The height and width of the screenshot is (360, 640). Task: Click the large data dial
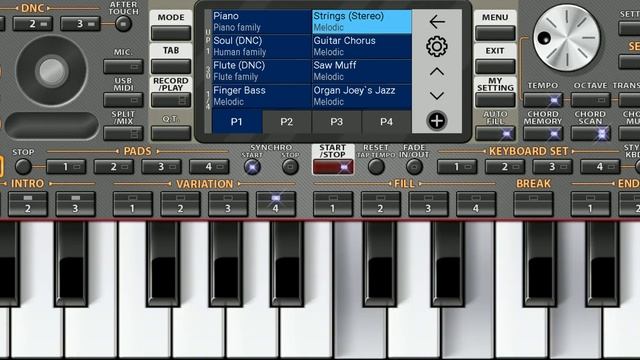(x=567, y=38)
